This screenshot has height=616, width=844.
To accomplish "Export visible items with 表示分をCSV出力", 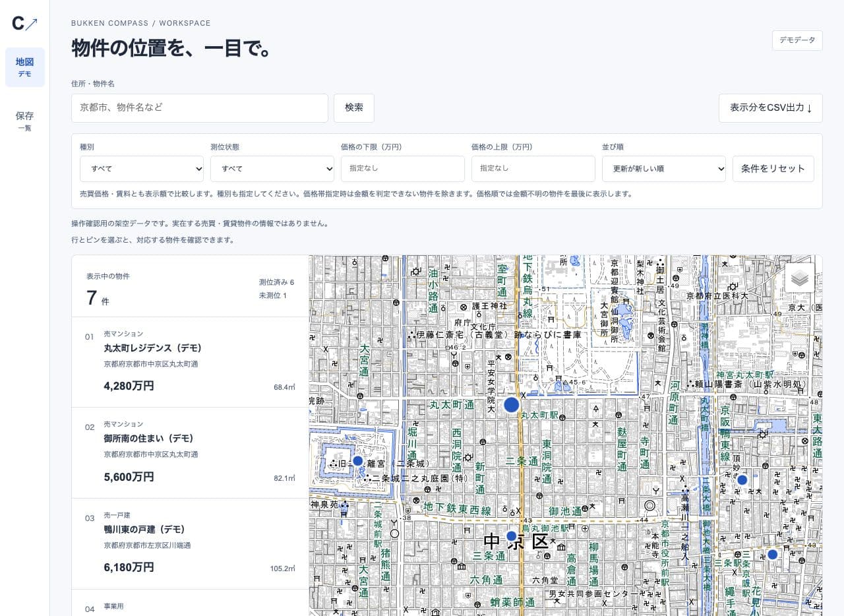I will 771,108.
